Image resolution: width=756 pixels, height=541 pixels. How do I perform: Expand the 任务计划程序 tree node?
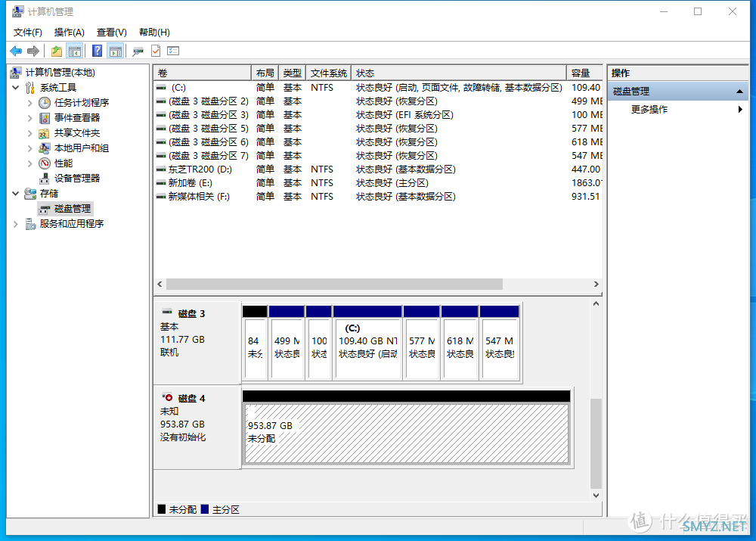click(x=30, y=103)
